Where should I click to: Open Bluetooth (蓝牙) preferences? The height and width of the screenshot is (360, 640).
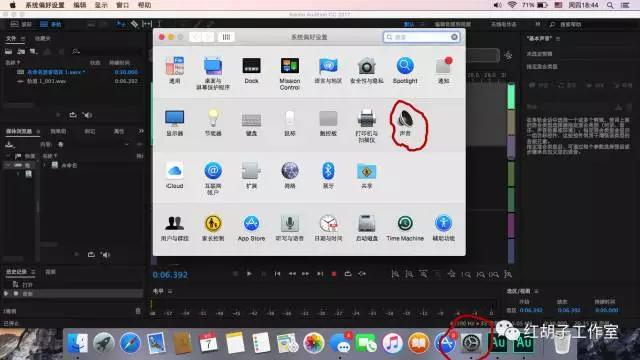point(328,175)
